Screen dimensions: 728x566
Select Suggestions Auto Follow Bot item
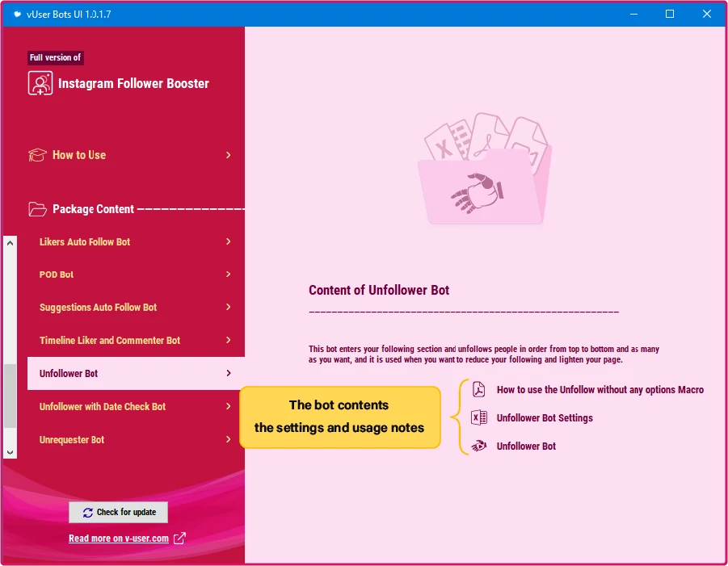click(136, 307)
